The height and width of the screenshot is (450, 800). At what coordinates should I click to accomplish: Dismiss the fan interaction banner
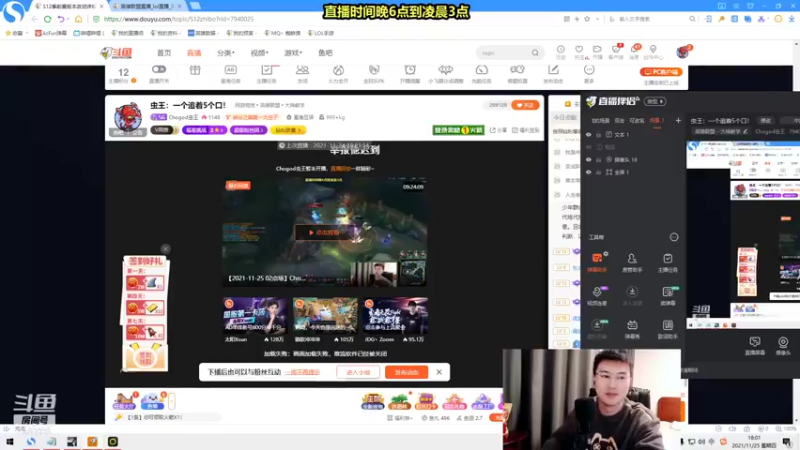[x=439, y=372]
